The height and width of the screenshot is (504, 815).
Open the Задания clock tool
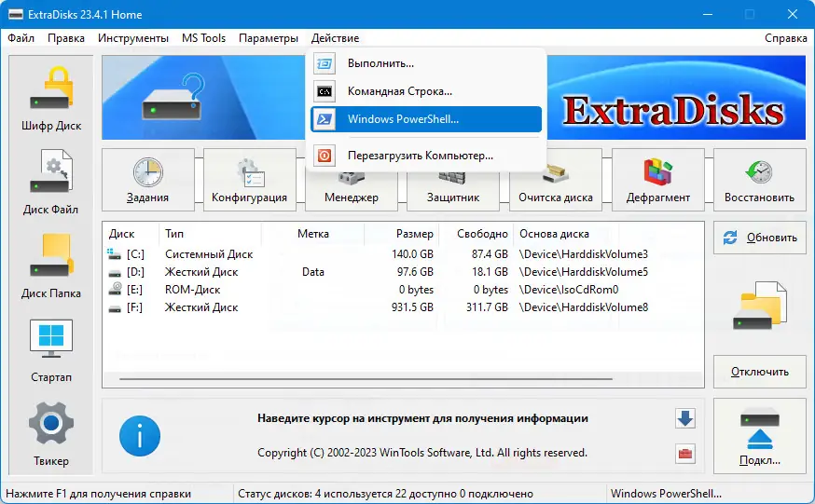(147, 180)
